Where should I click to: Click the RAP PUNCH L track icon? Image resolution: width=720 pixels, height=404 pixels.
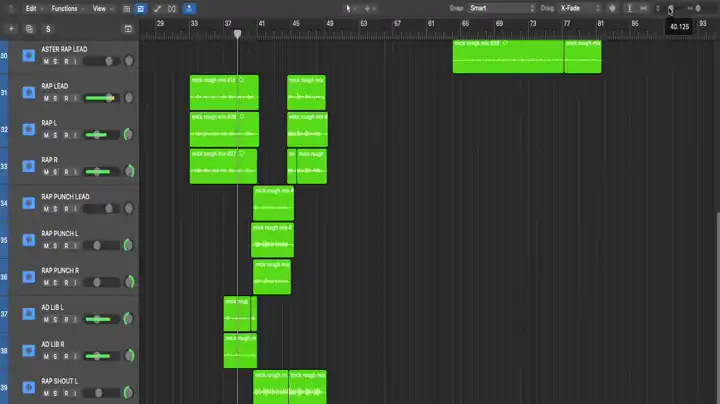(x=28, y=240)
